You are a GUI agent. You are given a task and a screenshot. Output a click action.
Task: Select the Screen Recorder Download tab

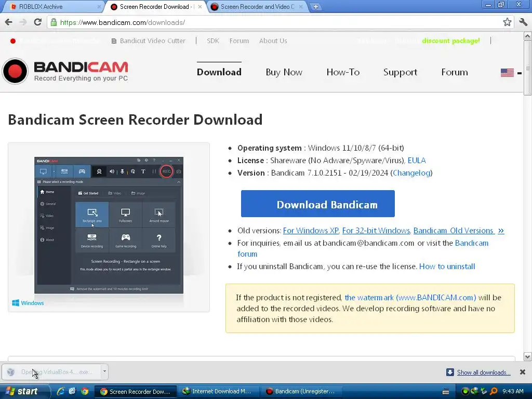pyautogui.click(x=155, y=7)
